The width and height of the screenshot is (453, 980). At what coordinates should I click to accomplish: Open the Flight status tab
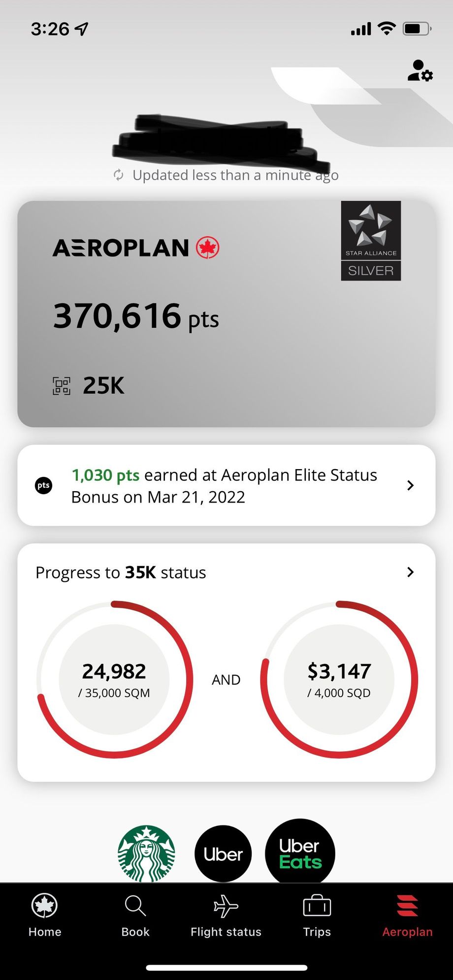point(226,916)
